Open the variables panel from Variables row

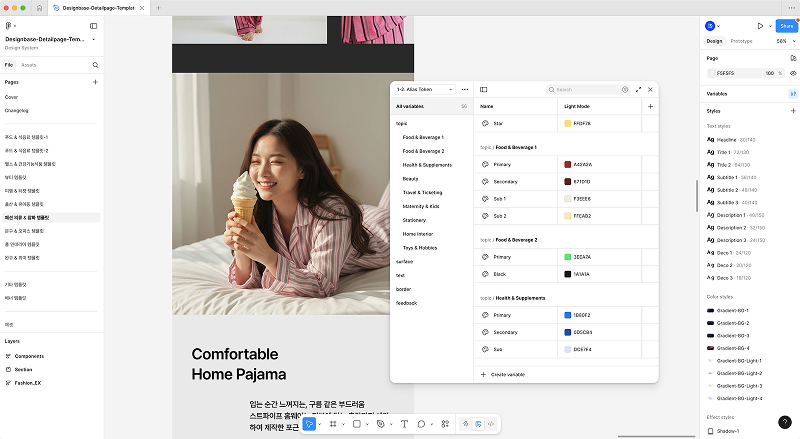[x=793, y=93]
